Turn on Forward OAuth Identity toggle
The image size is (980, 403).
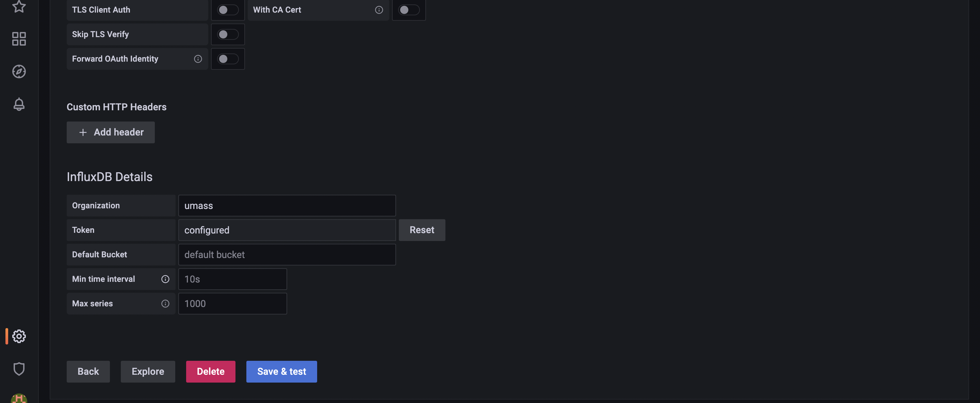[228, 59]
